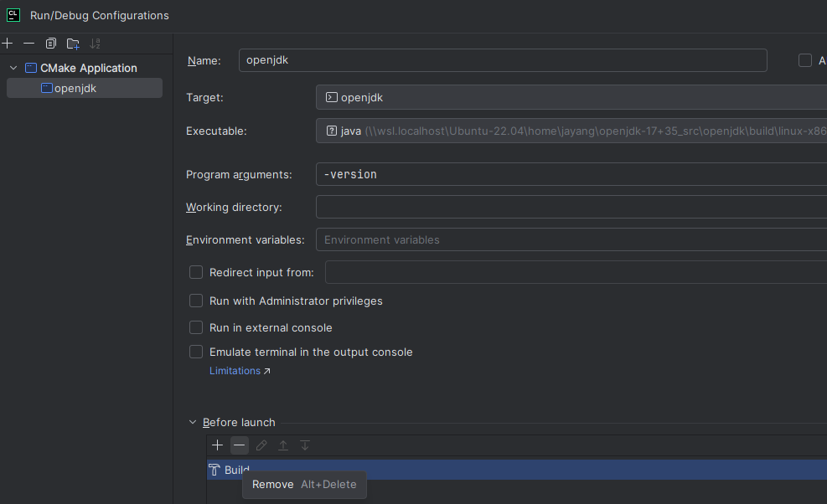Remove the selected configuration in the sidebar toolbar
The image size is (827, 504).
click(x=29, y=44)
